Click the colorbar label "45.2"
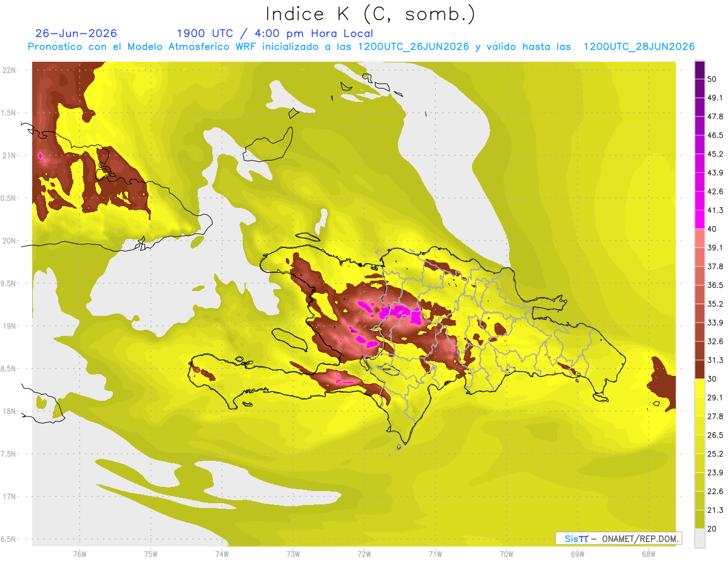The width and height of the screenshot is (728, 562). [715, 155]
